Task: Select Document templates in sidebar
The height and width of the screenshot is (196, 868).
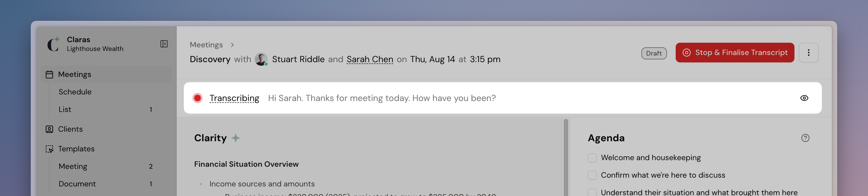Action: tap(77, 184)
